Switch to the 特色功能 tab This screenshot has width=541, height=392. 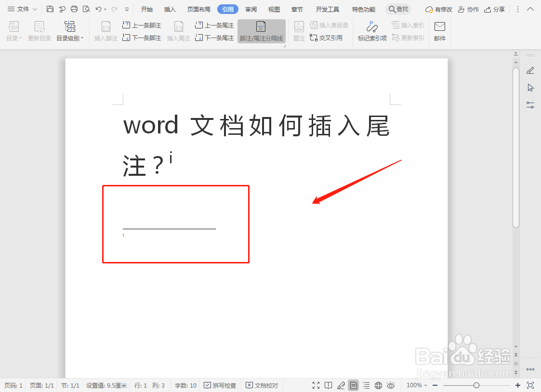point(363,9)
